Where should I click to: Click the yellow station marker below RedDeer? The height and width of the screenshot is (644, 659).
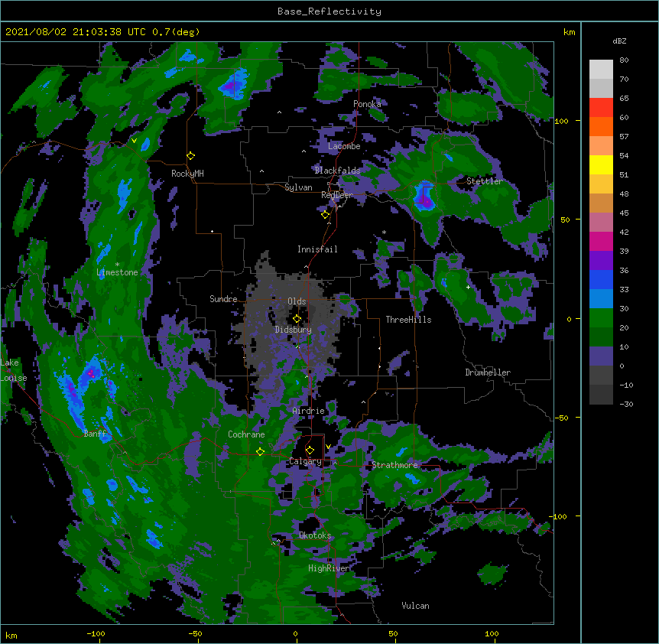326,214
